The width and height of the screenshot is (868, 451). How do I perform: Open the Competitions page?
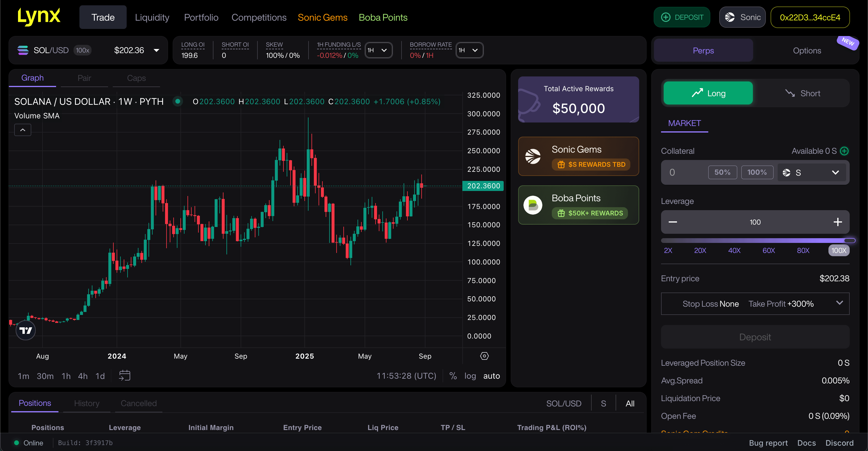(259, 17)
